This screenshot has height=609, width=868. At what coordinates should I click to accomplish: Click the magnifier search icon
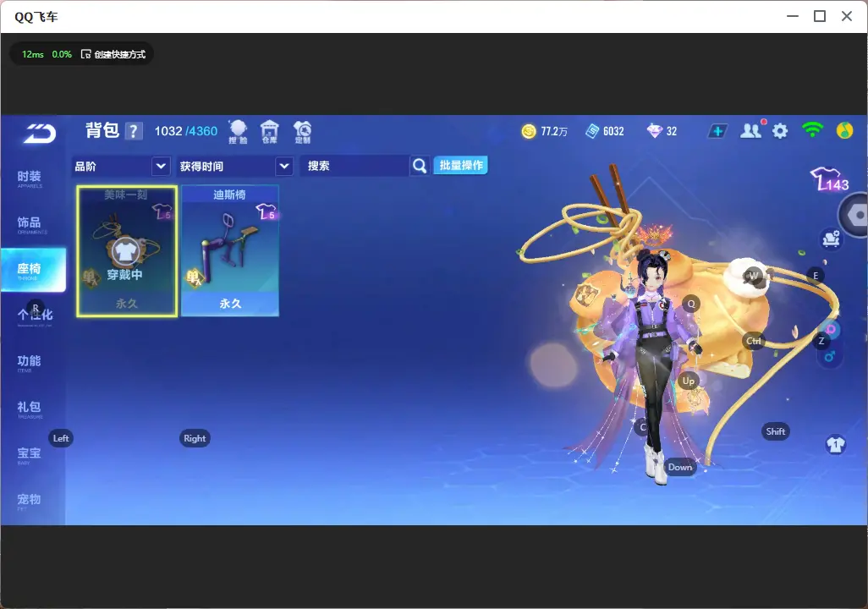[420, 166]
